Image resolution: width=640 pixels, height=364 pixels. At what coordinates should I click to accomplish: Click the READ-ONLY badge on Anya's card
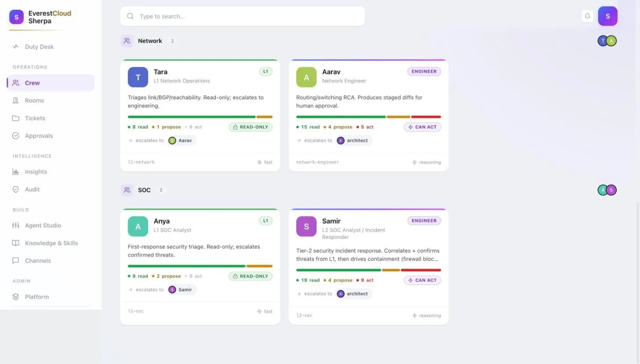(251, 276)
